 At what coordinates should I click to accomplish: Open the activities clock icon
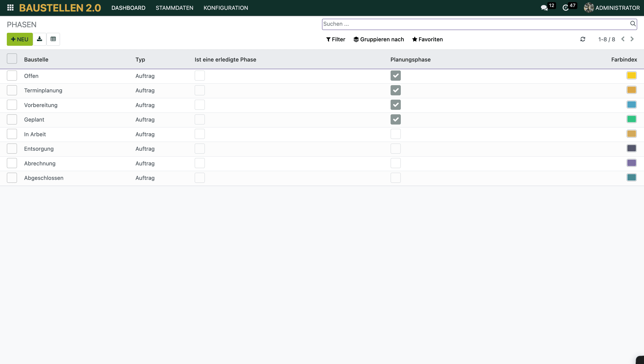point(565,8)
